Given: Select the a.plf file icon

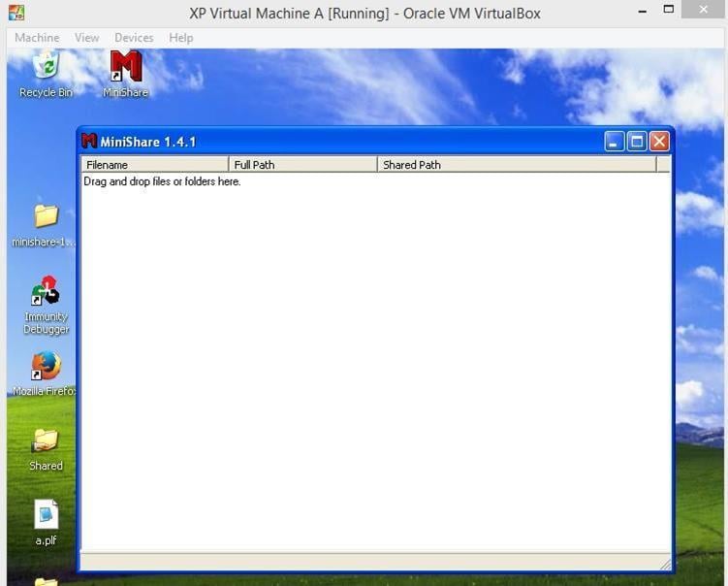Looking at the screenshot, I should (x=46, y=515).
